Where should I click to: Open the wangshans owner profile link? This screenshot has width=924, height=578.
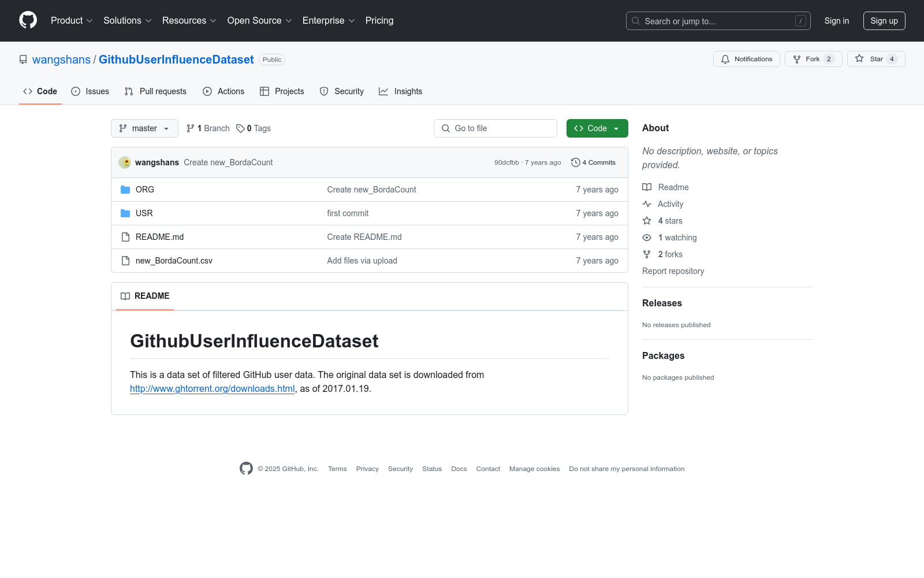click(x=61, y=60)
